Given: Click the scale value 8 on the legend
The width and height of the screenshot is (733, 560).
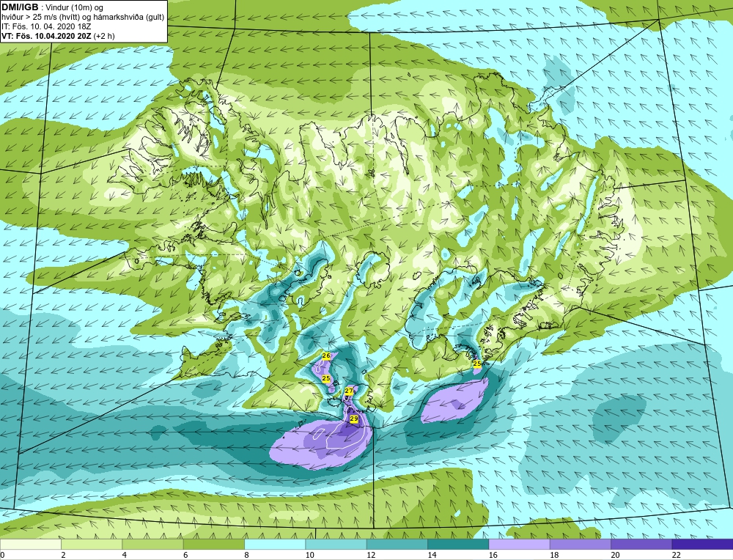Looking at the screenshot, I should (246, 555).
